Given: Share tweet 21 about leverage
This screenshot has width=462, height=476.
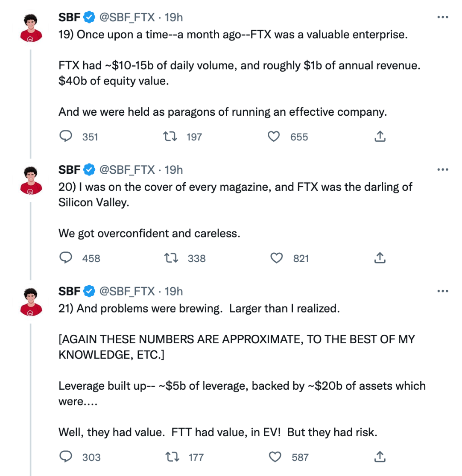Looking at the screenshot, I should (380, 457).
